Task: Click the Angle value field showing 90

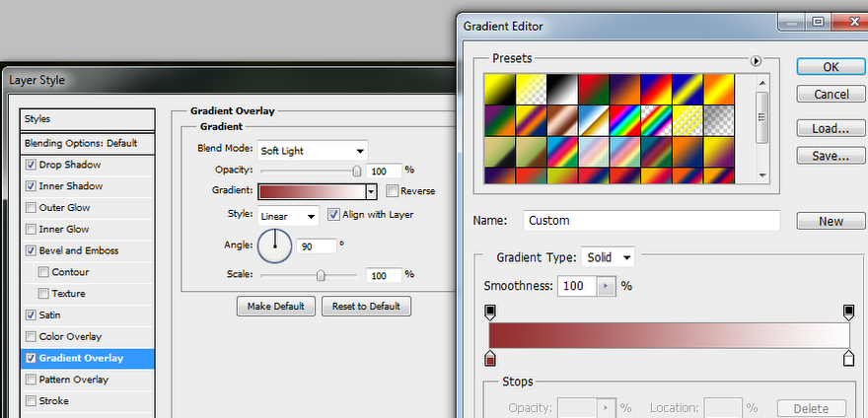Action: click(316, 246)
